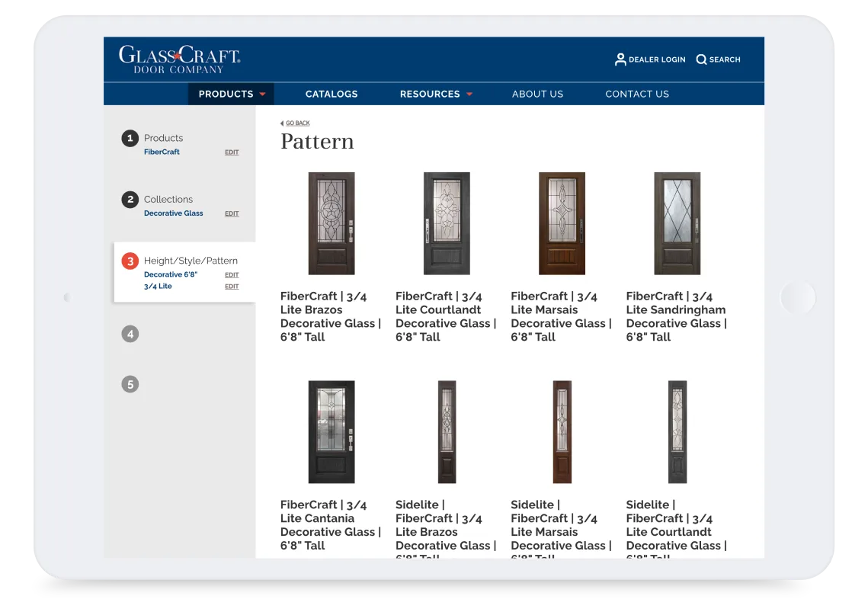
Task: Click the FiberCraft value under Products
Action: coord(162,152)
